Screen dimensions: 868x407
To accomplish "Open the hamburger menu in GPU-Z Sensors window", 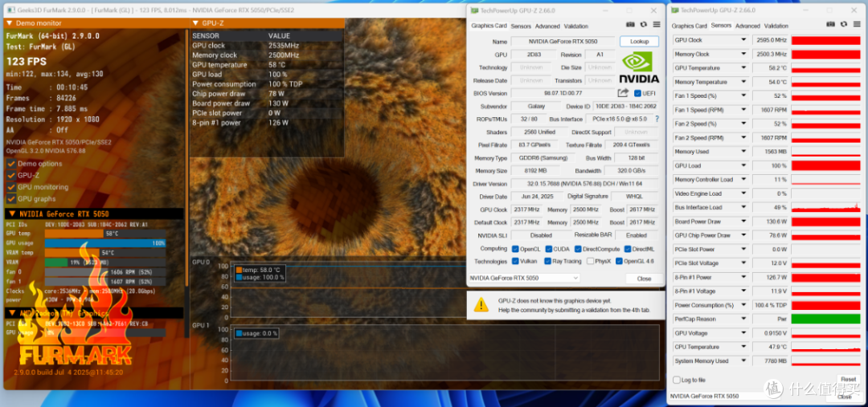I will [858, 25].
